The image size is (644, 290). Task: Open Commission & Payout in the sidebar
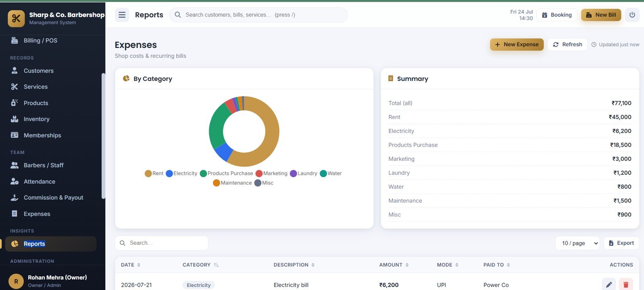pyautogui.click(x=51, y=197)
